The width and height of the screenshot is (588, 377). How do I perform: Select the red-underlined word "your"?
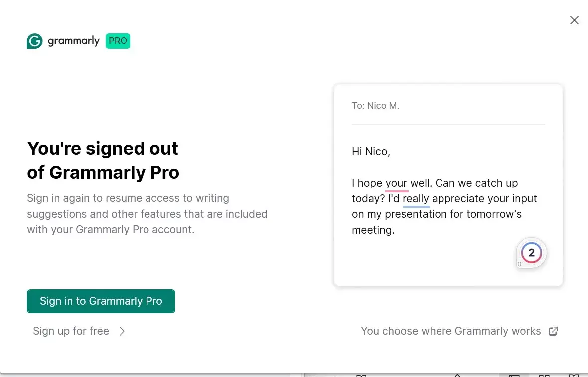pos(396,183)
